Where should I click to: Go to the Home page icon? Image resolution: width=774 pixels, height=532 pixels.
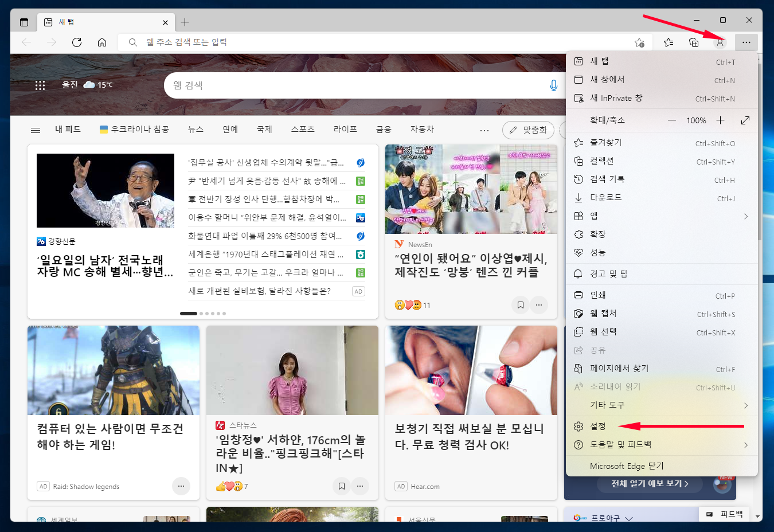point(102,42)
